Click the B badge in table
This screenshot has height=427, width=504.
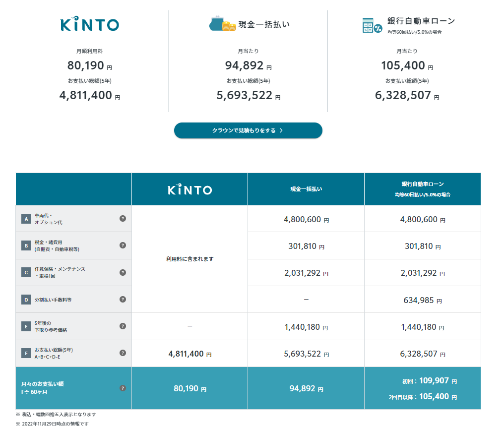(26, 246)
